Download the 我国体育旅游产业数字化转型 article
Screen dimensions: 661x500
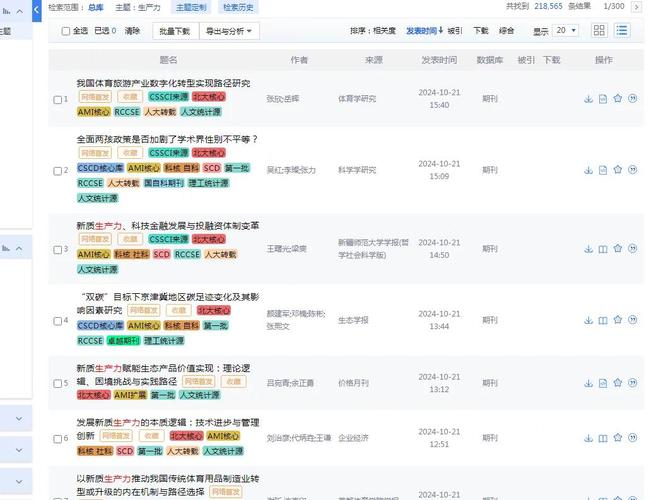[x=588, y=99]
